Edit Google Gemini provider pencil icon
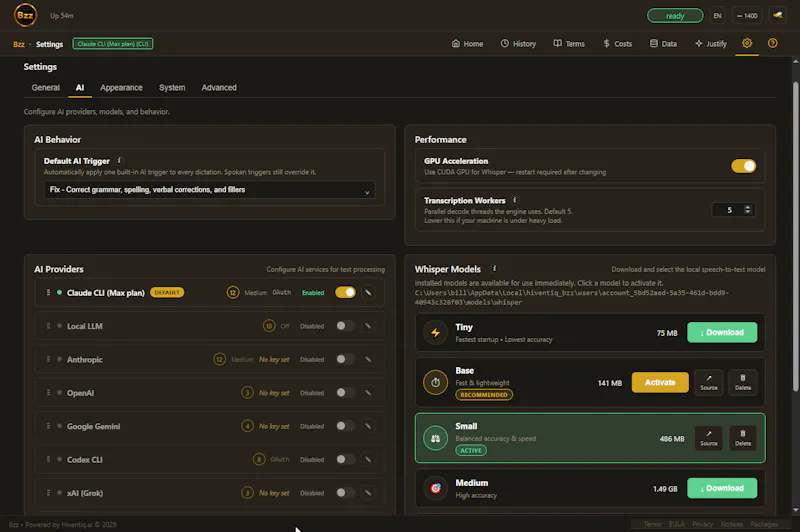Image resolution: width=800 pixels, height=532 pixels. click(x=368, y=426)
